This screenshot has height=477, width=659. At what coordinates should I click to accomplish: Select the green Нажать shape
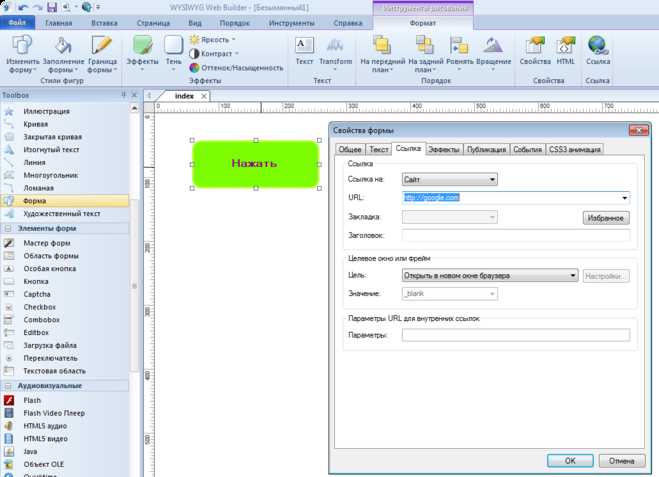click(x=256, y=164)
